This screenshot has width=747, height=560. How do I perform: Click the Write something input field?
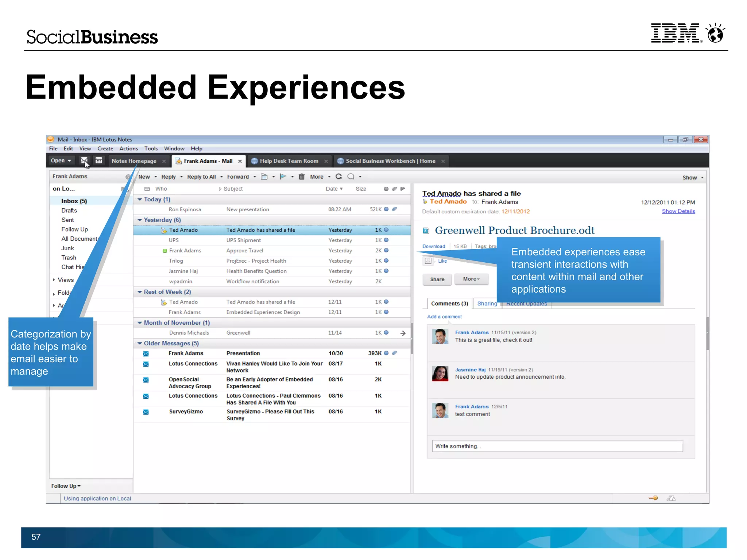557,446
